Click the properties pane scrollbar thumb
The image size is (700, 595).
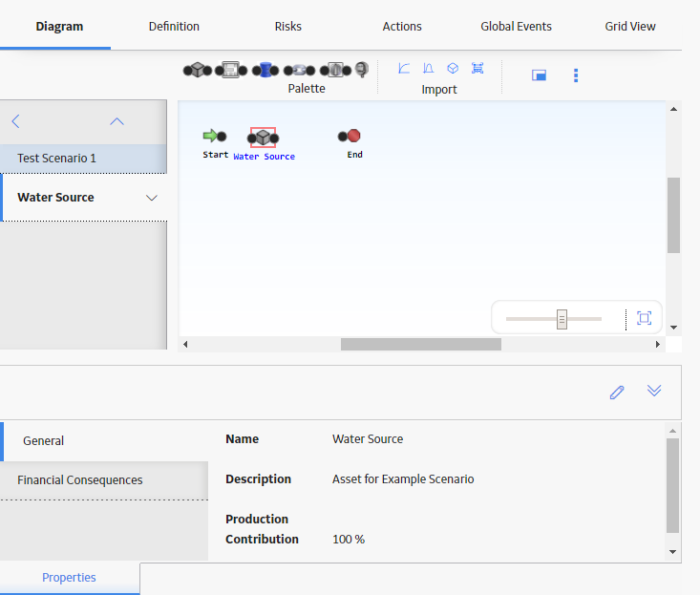672,485
